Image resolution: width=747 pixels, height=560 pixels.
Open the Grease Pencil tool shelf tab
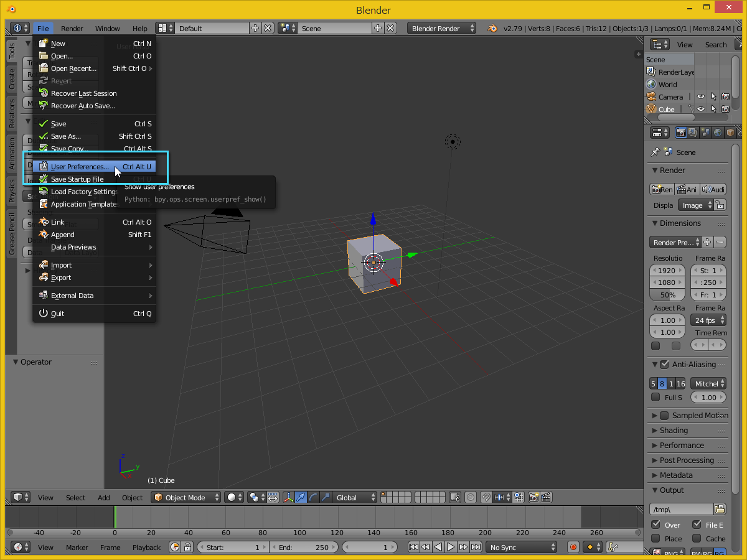(11, 234)
